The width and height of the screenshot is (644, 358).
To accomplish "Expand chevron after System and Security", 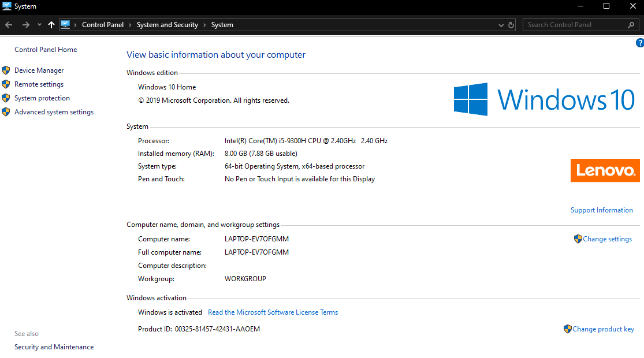I will [204, 25].
